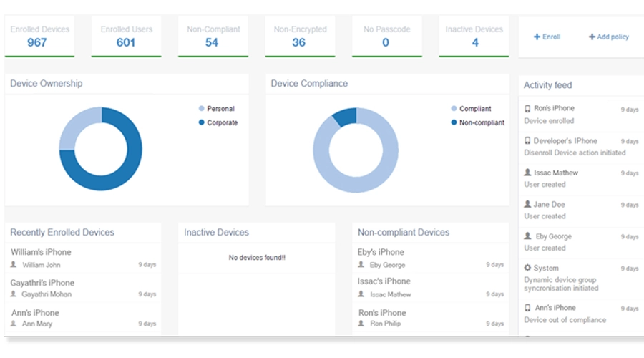The width and height of the screenshot is (644, 358).
Task: Open Eby's iPhone in Non-compliant Devices
Action: (x=381, y=252)
